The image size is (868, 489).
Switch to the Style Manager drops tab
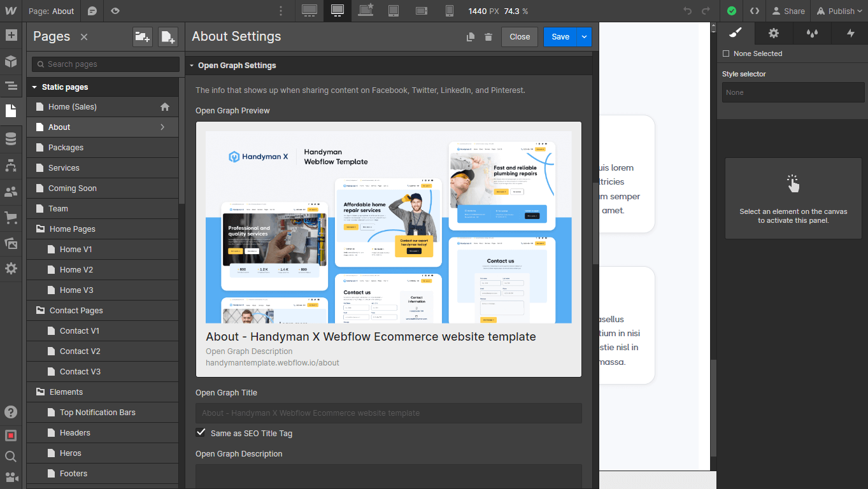pos(812,33)
